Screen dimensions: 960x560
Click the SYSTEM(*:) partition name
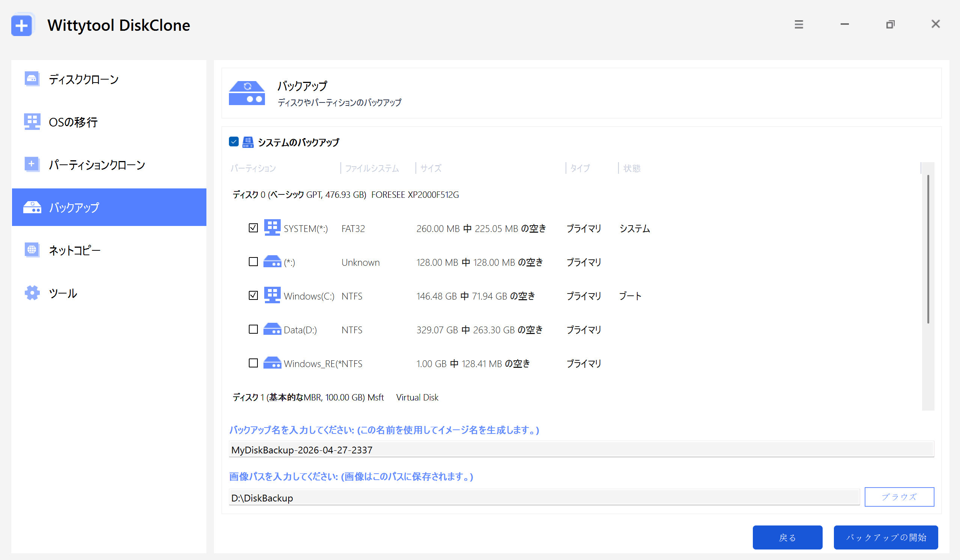(305, 229)
